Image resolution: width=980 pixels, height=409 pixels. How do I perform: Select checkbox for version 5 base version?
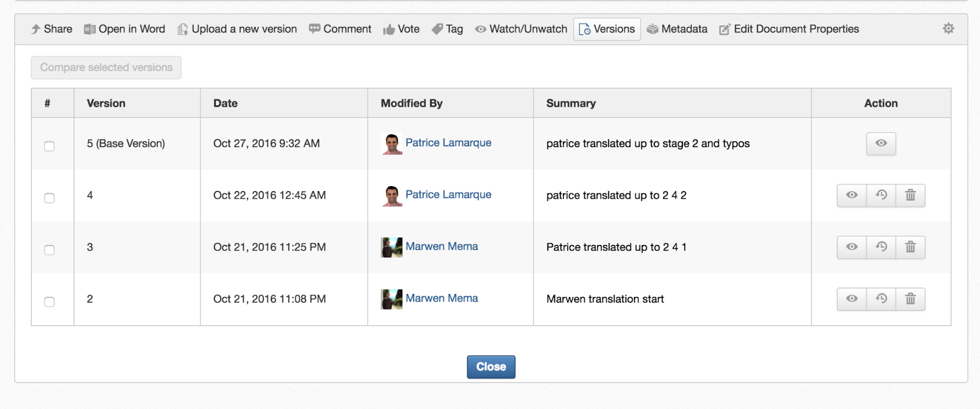click(50, 146)
